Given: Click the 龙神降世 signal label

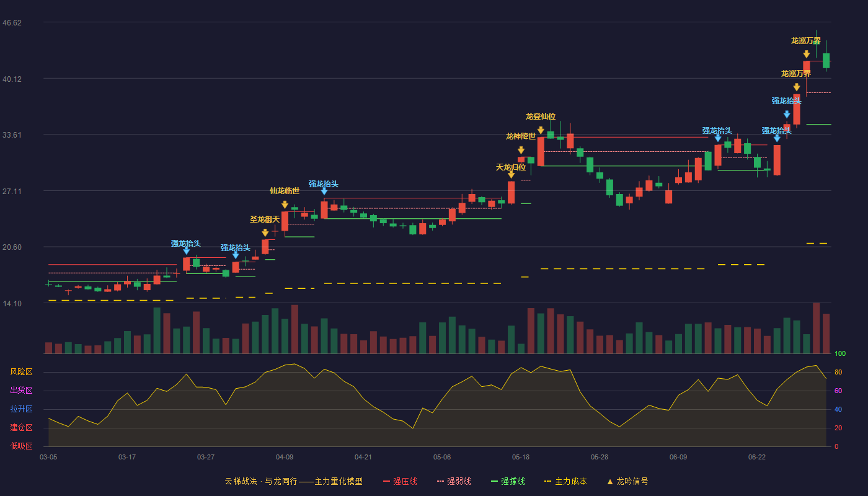Looking at the screenshot, I should pos(521,136).
